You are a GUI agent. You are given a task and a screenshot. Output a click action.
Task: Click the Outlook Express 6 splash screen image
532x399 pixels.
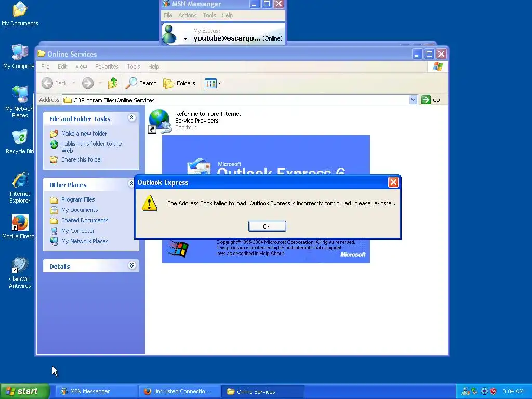pos(265,155)
